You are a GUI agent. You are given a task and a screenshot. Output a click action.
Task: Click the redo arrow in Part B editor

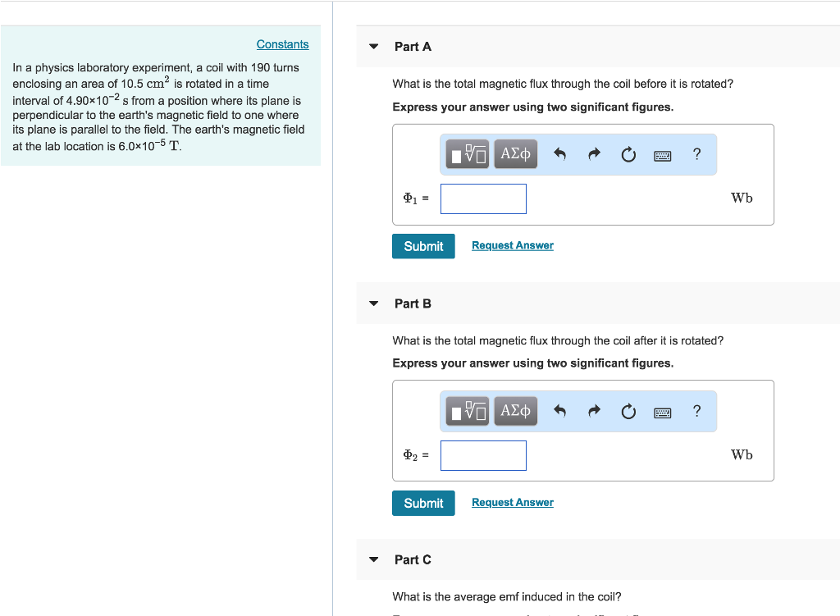(x=594, y=410)
